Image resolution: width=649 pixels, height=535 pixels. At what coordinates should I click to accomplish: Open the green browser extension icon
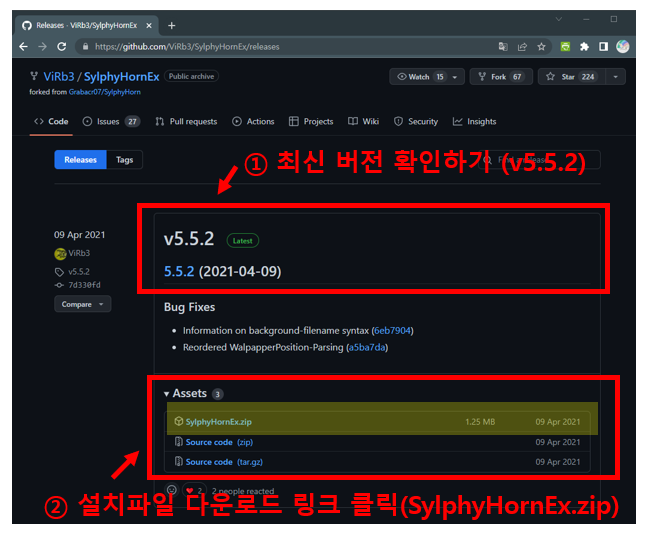tap(565, 47)
